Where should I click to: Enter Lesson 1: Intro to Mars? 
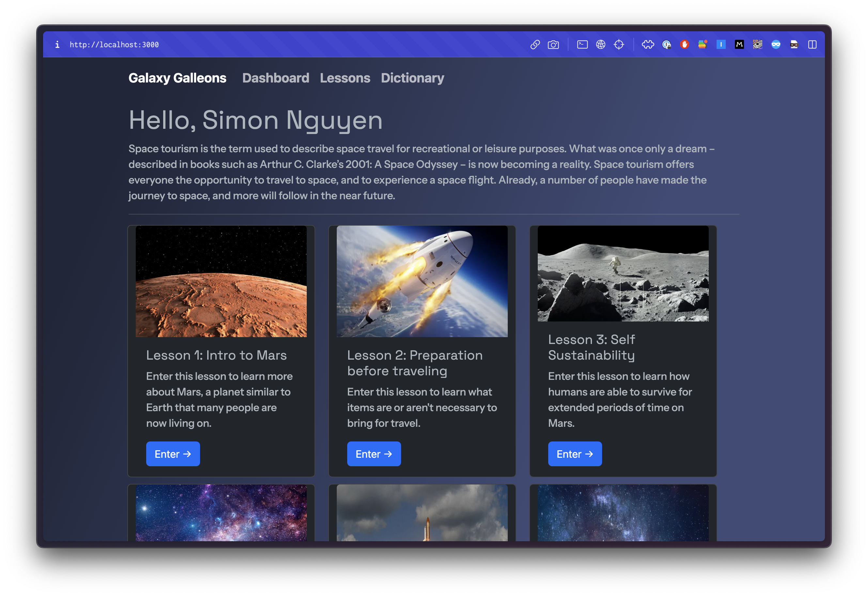point(173,454)
